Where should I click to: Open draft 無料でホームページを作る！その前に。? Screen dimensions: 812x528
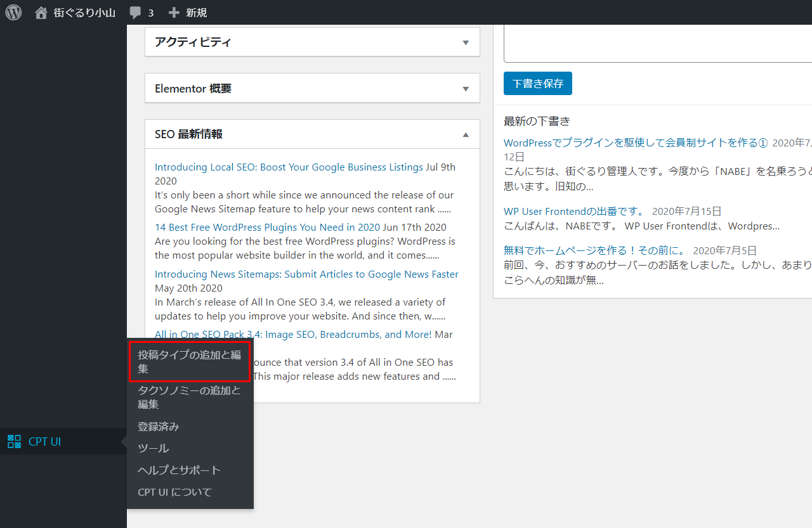595,251
